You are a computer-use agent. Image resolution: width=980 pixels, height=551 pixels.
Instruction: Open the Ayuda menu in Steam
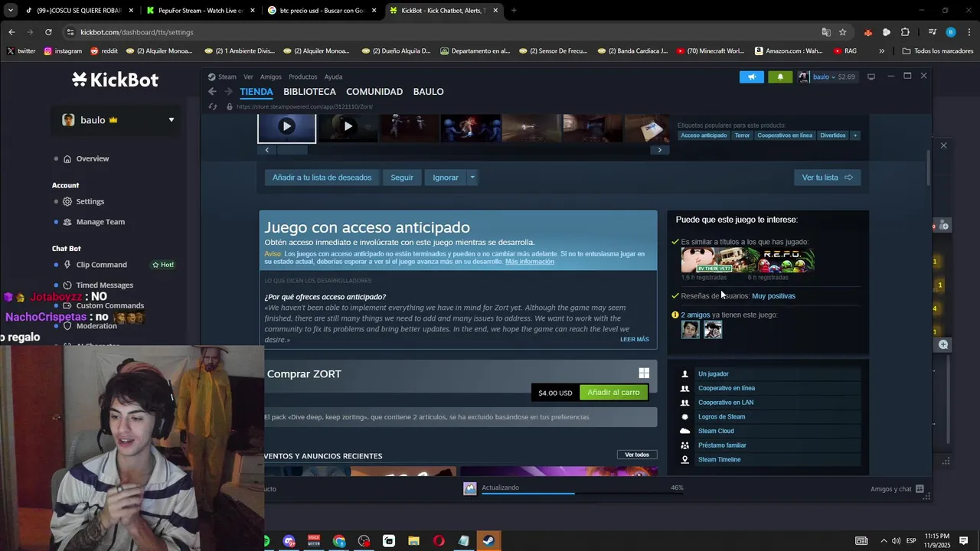tap(333, 77)
